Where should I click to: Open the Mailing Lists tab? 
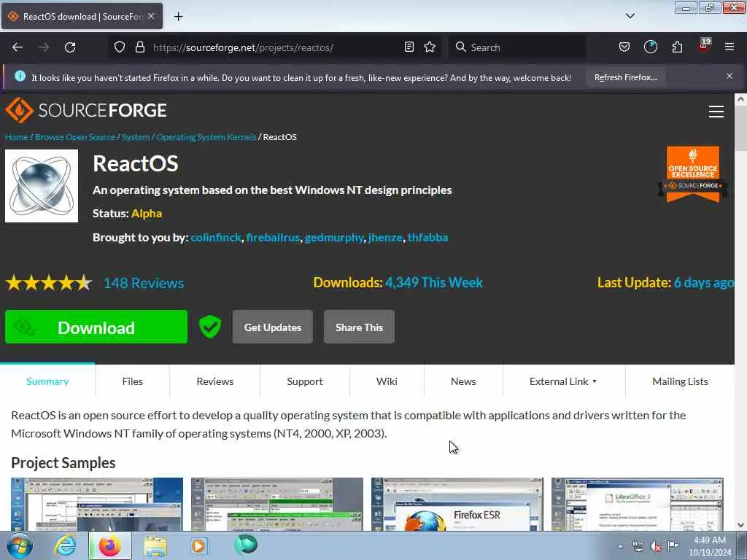click(x=680, y=381)
